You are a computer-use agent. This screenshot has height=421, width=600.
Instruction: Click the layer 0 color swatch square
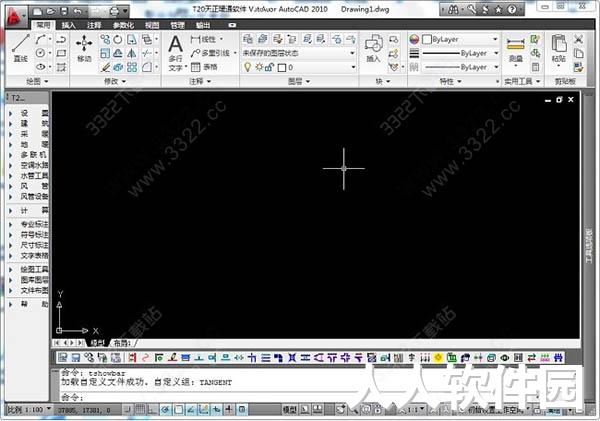[x=282, y=68]
